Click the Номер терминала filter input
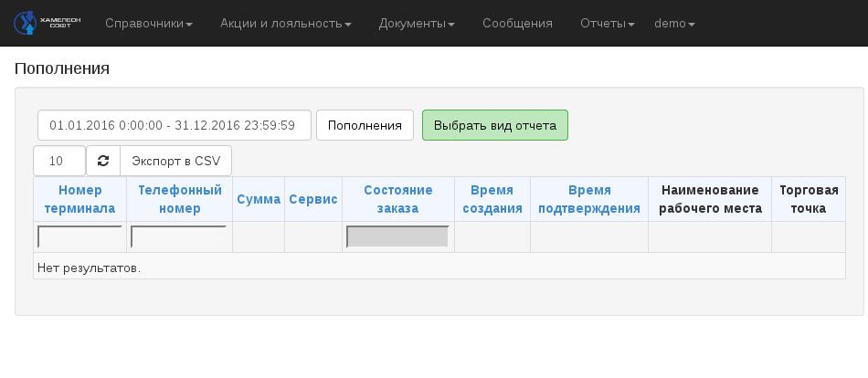The width and height of the screenshot is (868, 378). pyautogui.click(x=79, y=236)
